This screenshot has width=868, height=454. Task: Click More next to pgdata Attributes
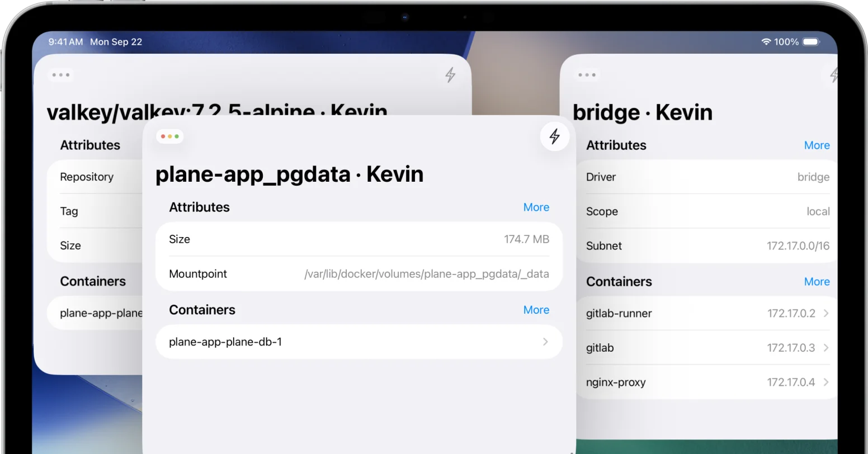coord(536,207)
